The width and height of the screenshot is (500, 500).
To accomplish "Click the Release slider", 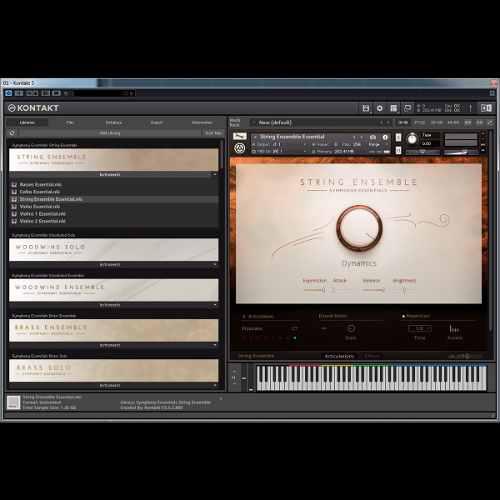I will pos(373,290).
